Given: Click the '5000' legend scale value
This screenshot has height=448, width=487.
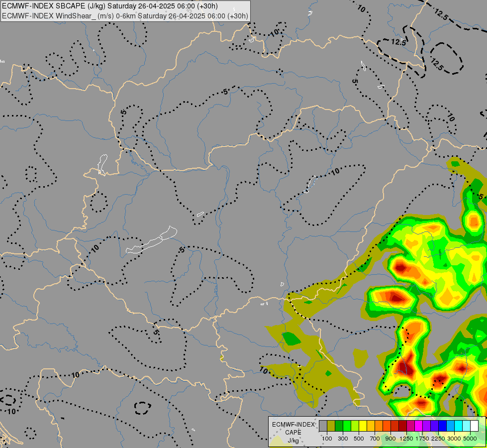Looking at the screenshot, I should click(x=470, y=439).
